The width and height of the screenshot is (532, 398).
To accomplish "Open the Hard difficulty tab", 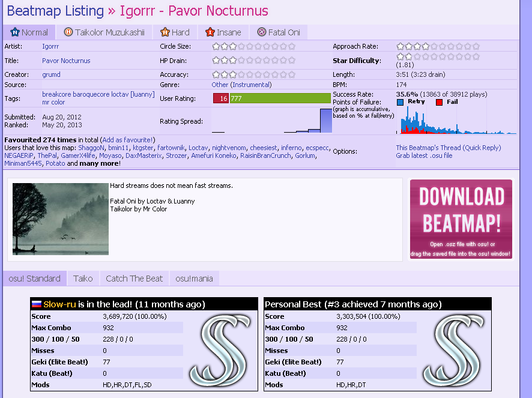I will click(175, 32).
